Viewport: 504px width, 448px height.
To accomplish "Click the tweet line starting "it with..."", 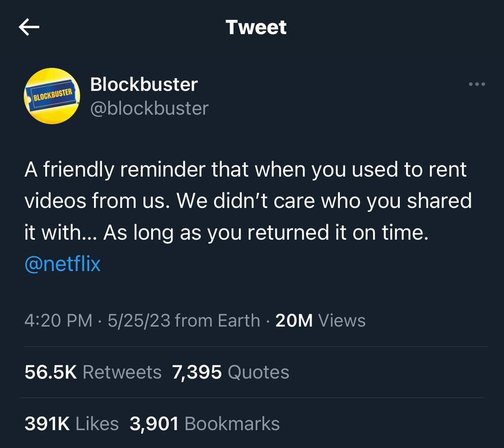I will 226,232.
